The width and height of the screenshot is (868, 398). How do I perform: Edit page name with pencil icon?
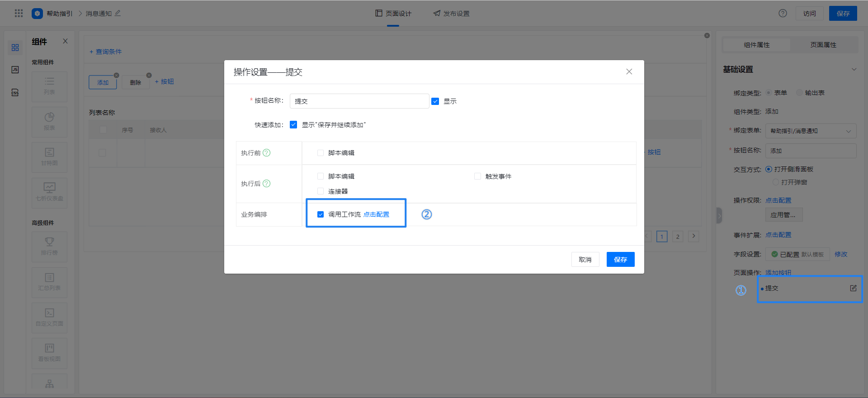point(118,13)
